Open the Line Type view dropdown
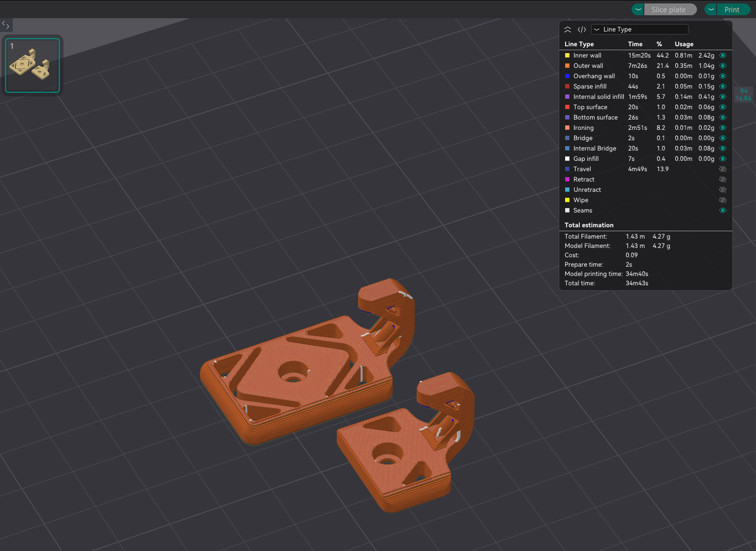The width and height of the screenshot is (756, 551). coord(639,30)
